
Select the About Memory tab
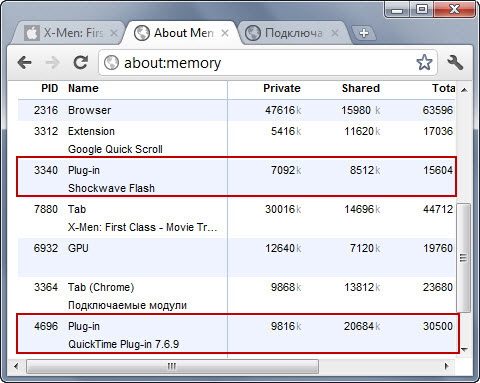click(x=182, y=33)
